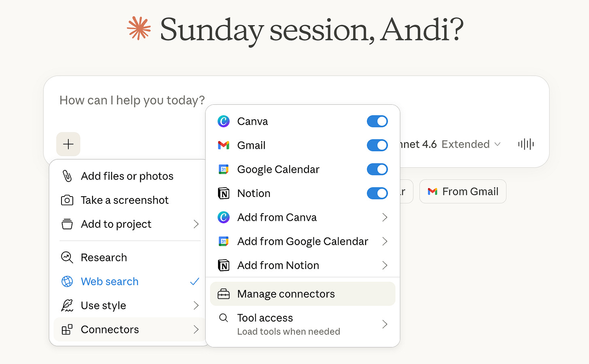Click the Tool access search icon
The width and height of the screenshot is (589, 364).
(x=223, y=318)
